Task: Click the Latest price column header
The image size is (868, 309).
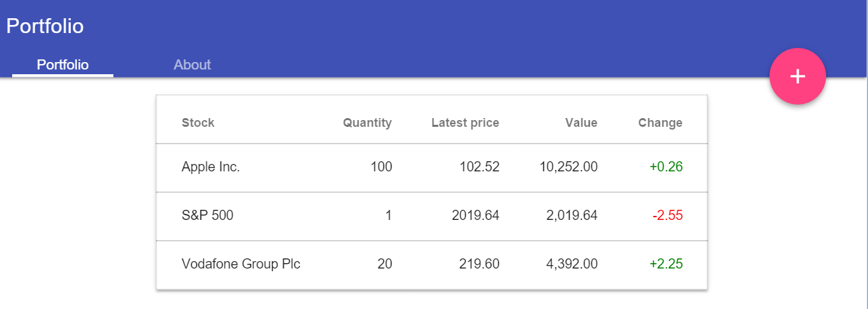Action: pos(465,123)
